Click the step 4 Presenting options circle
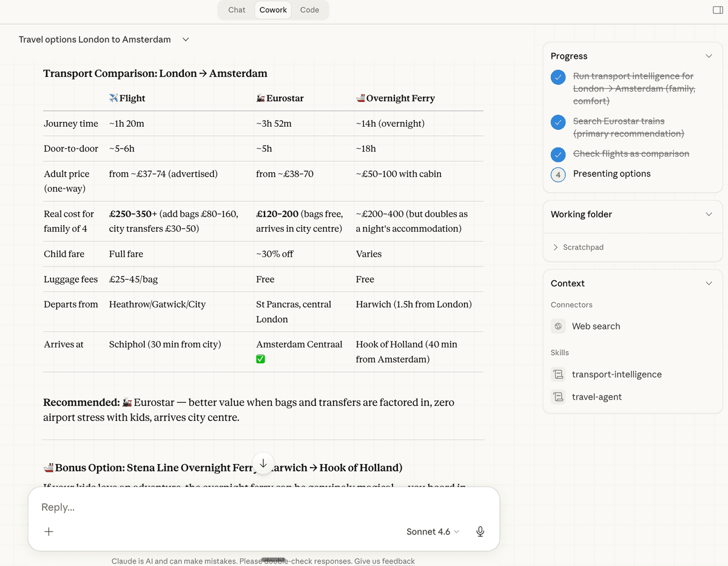The height and width of the screenshot is (566, 728). point(558,175)
